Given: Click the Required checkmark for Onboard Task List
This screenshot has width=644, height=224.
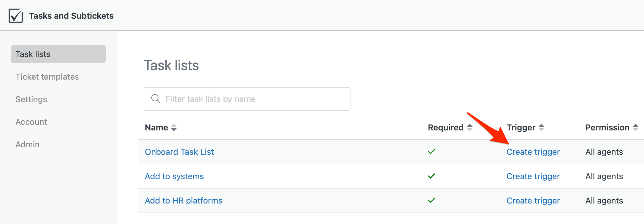Looking at the screenshot, I should pyautogui.click(x=432, y=152).
